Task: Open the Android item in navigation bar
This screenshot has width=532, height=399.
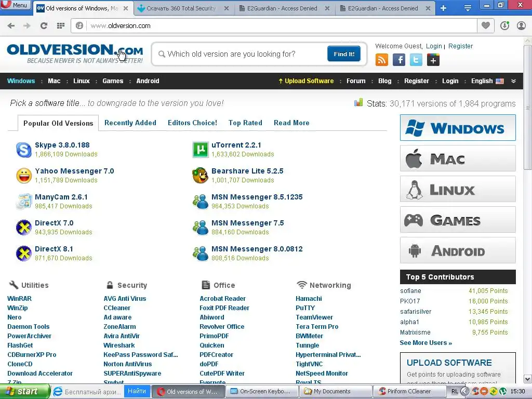Action: coord(148,81)
